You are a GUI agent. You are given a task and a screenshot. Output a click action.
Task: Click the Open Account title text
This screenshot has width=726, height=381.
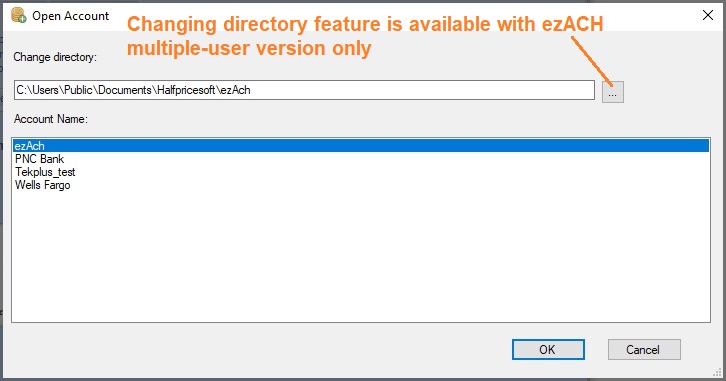[70, 16]
